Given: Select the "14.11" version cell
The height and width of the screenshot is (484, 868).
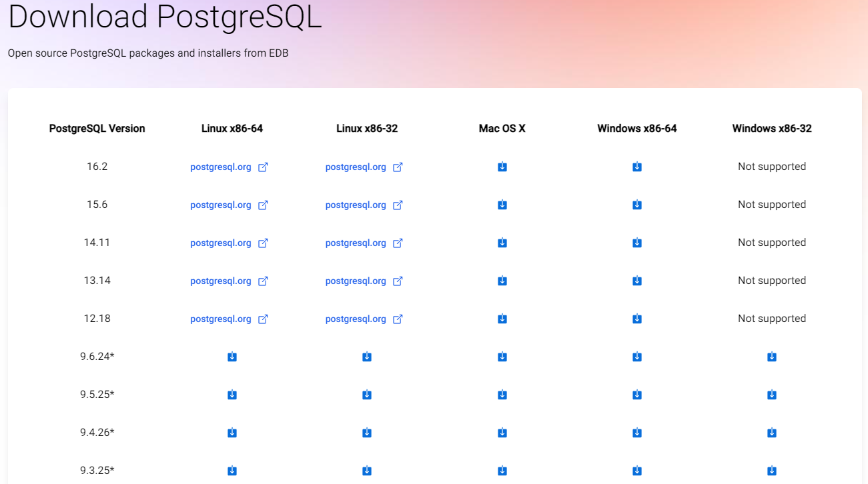Looking at the screenshot, I should [97, 243].
